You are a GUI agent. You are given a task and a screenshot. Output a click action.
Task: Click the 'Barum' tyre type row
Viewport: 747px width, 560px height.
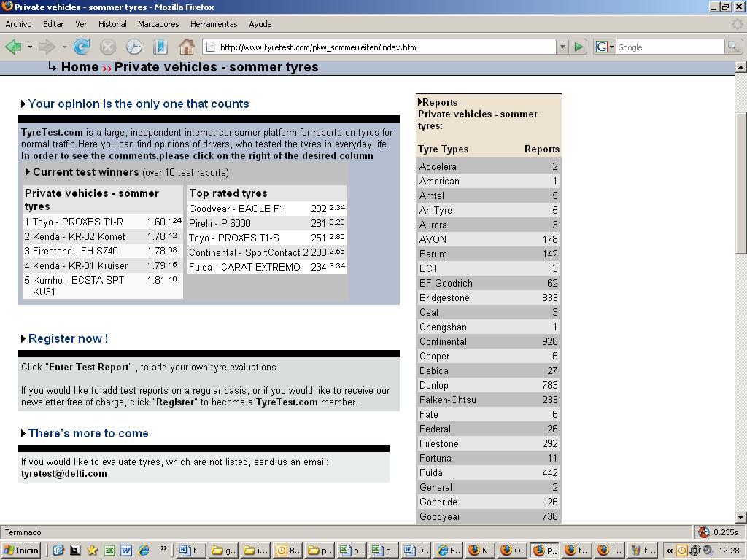(x=488, y=254)
